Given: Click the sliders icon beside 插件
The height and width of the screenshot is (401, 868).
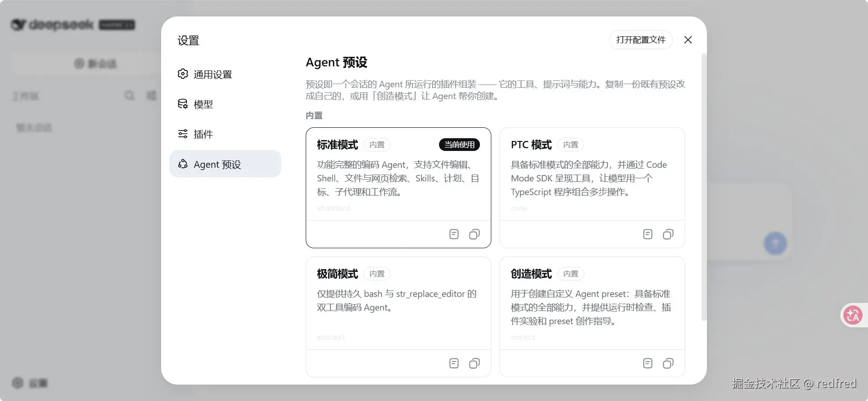Looking at the screenshot, I should pyautogui.click(x=183, y=134).
